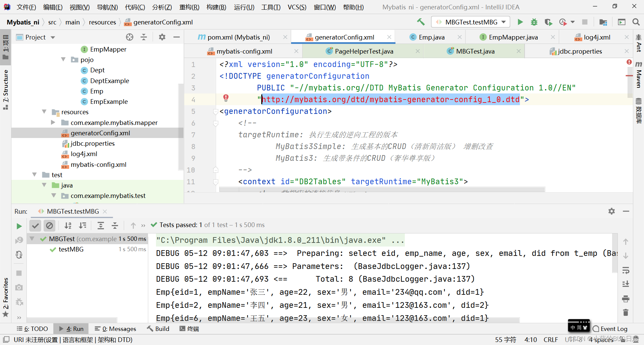Open Project panel settings gear
This screenshot has height=345, width=644.
pos(162,37)
